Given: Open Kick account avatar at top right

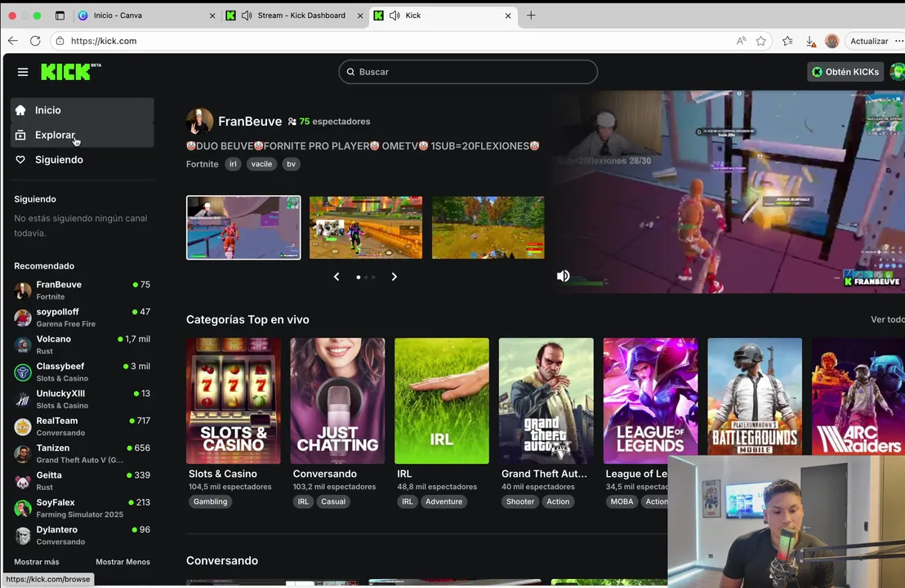Looking at the screenshot, I should coord(897,72).
